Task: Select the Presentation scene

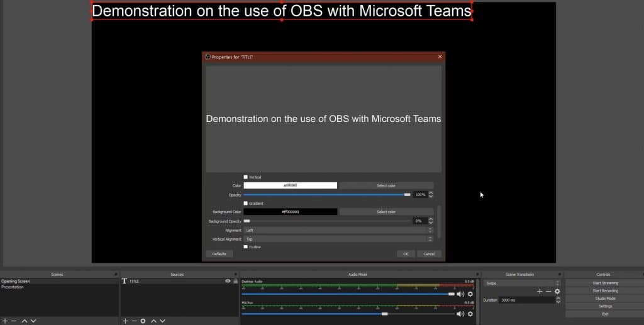Action: [60, 287]
